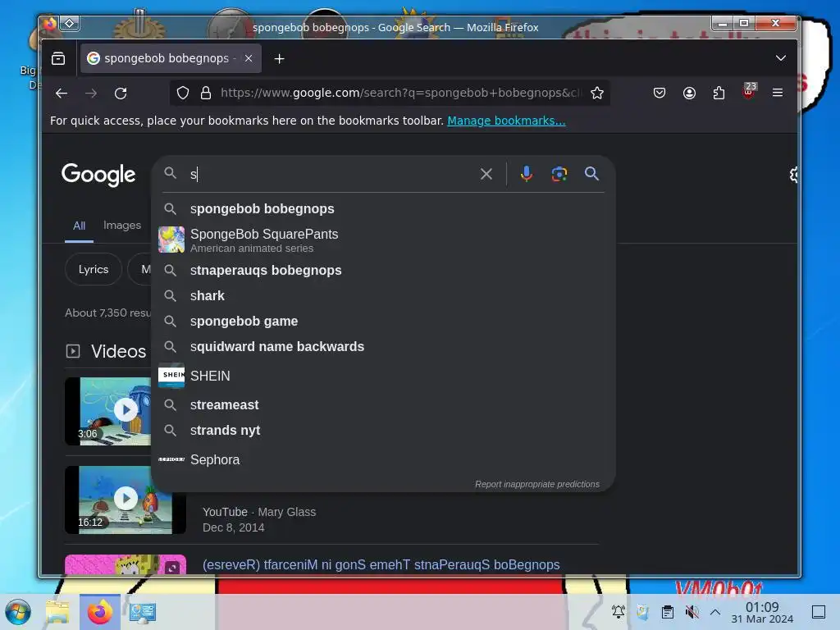840x630 pixels.
Task: Click Report inappropriate predictions
Action: 536,484
